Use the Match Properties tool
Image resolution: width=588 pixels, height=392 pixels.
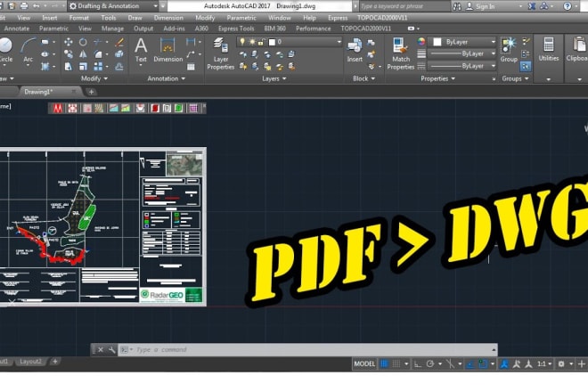(x=401, y=53)
